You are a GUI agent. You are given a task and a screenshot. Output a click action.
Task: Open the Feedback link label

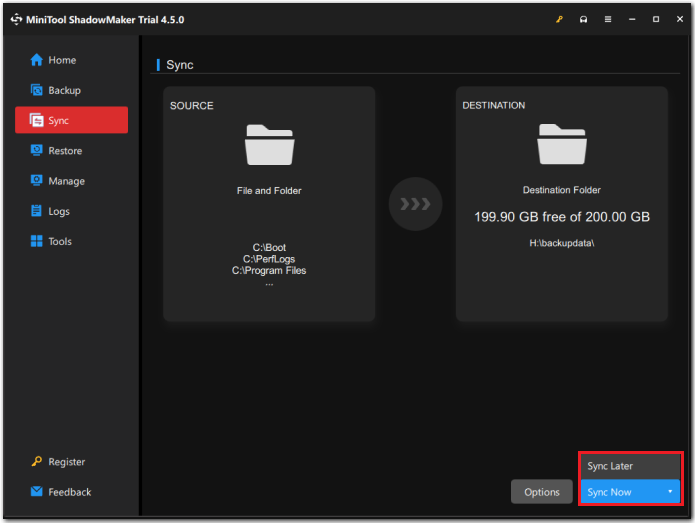(70, 492)
